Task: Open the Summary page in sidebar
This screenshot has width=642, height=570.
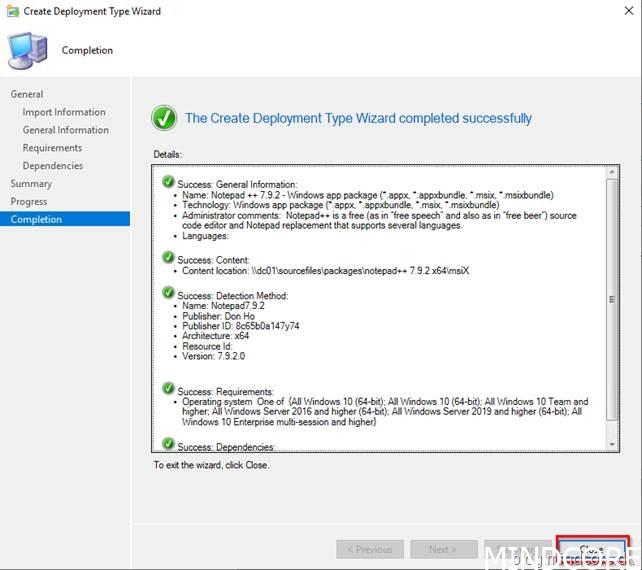Action: [31, 184]
